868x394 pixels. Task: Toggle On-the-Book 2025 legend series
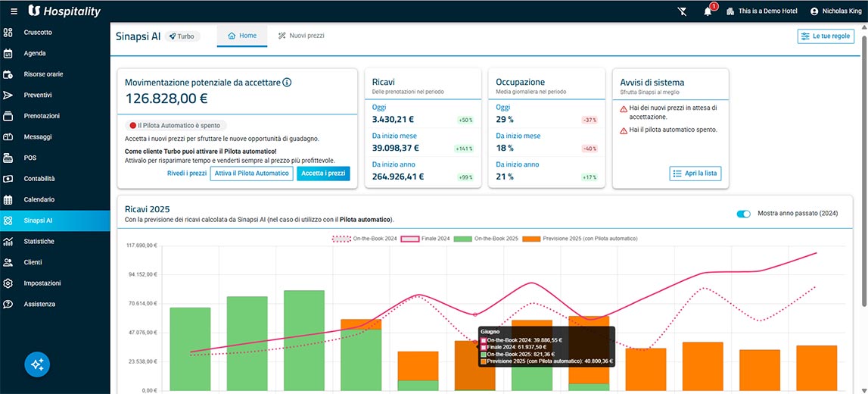[486, 238]
